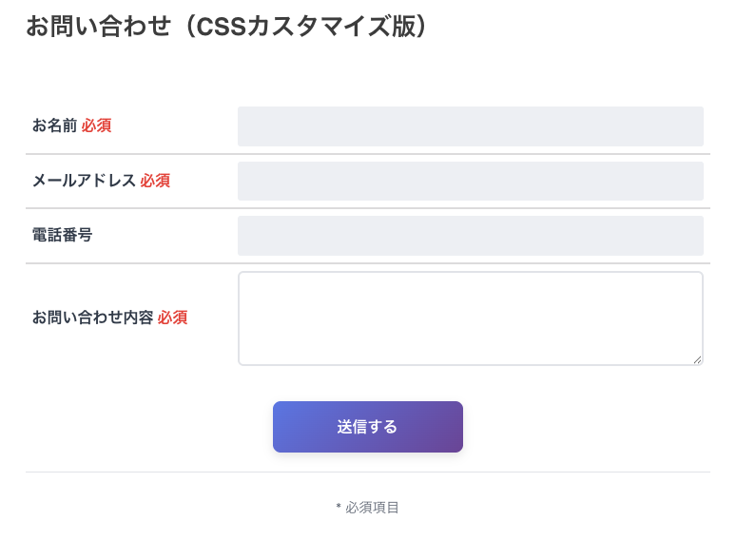Screen dimensions: 756x540
Task: Click the メールアドレス field label
Action: tap(84, 181)
